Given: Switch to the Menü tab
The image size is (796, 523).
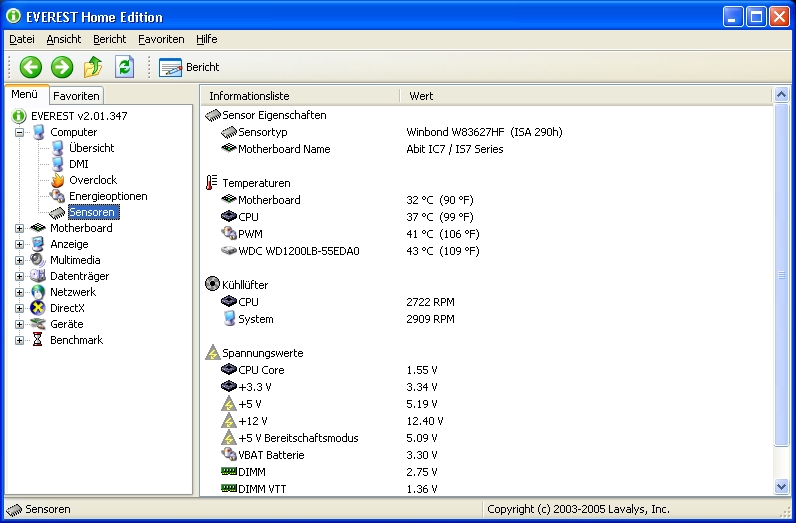Looking at the screenshot, I should coord(24,94).
